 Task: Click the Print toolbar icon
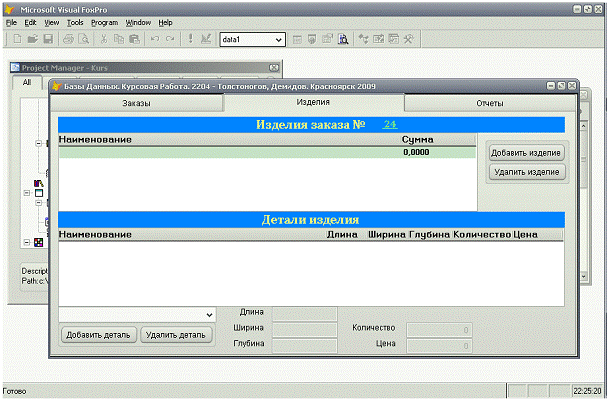68,39
